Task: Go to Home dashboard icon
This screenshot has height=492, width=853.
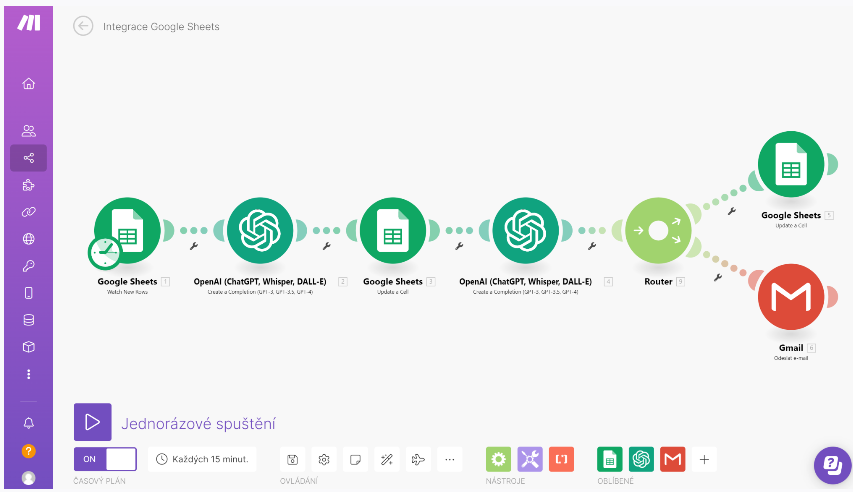Action: click(29, 83)
